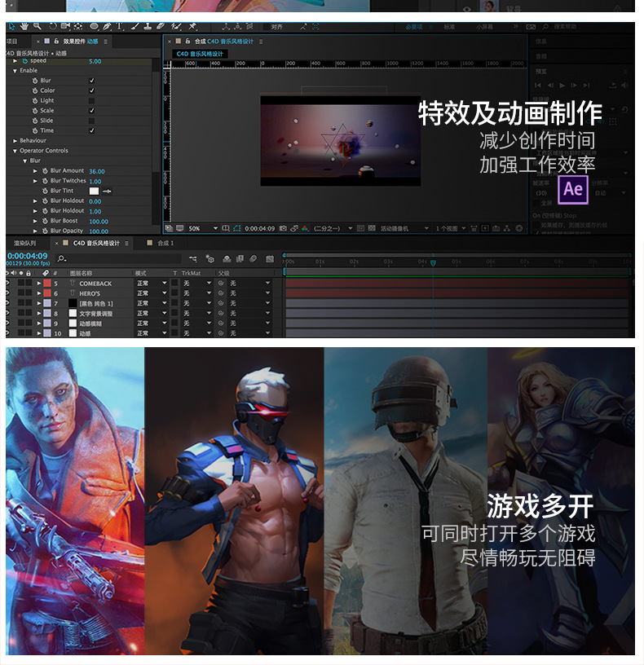Toggle transparency grid icon in viewer
This screenshot has height=665, width=644.
372,228
